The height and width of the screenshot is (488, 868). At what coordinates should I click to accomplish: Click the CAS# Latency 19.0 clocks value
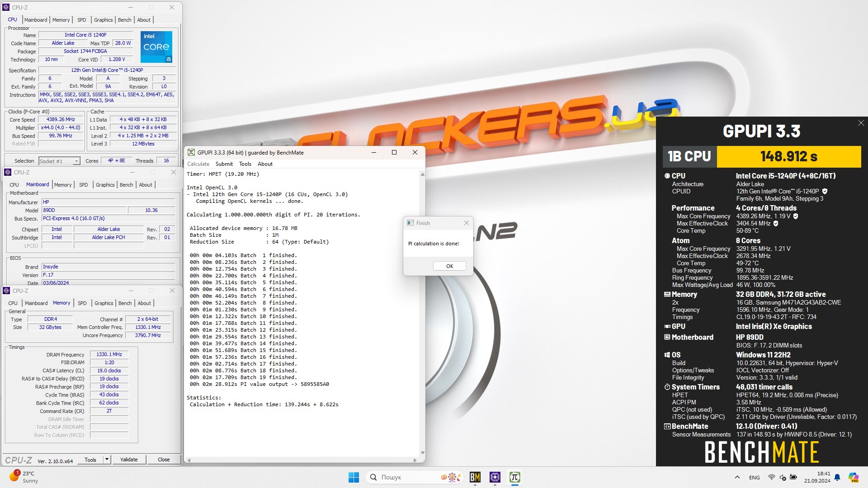coord(109,371)
